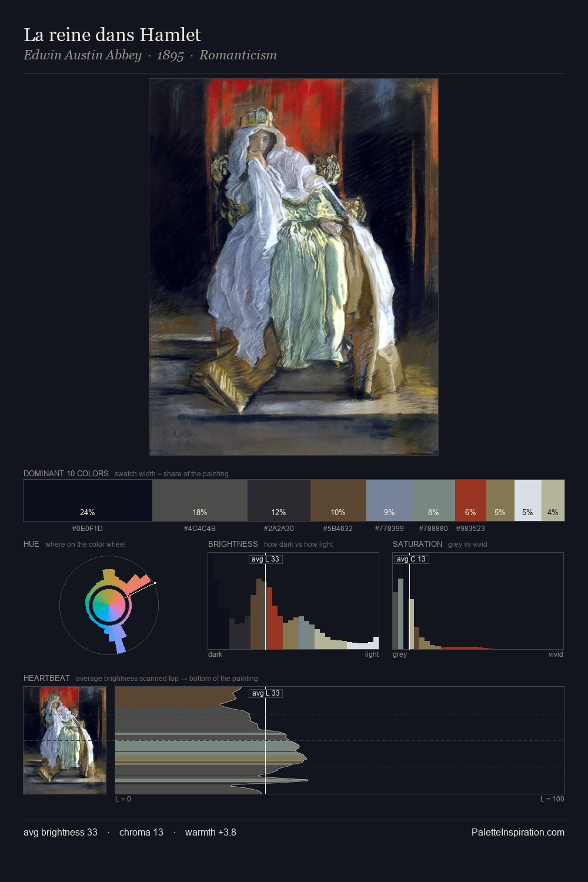Click 'where on the color wheel' caption
588x882 pixels.
point(85,544)
